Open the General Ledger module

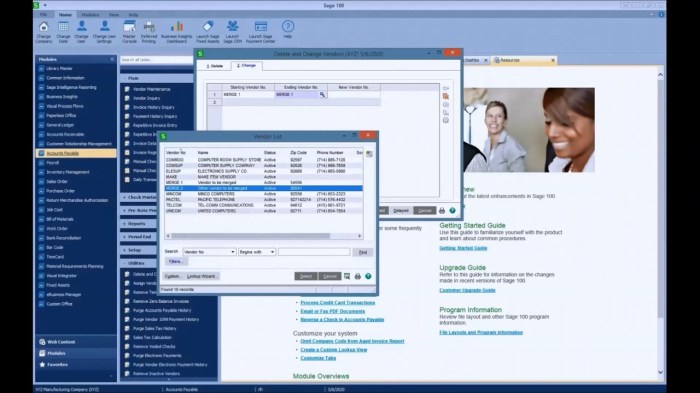coord(76,125)
